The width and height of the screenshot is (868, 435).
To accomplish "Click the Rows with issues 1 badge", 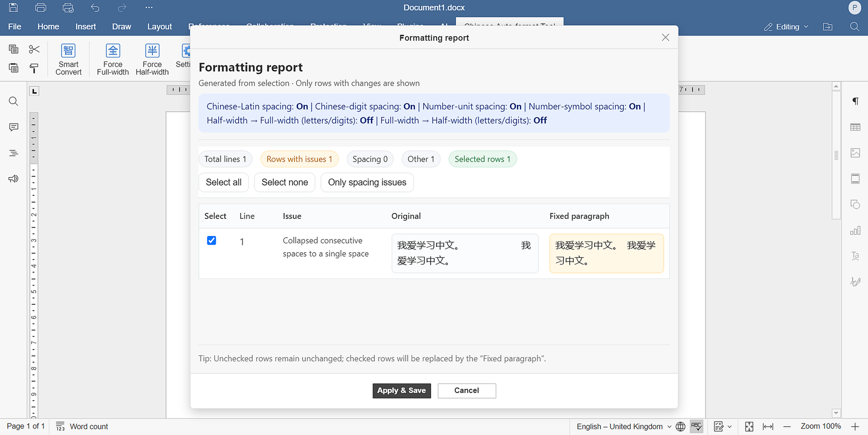I will [299, 159].
